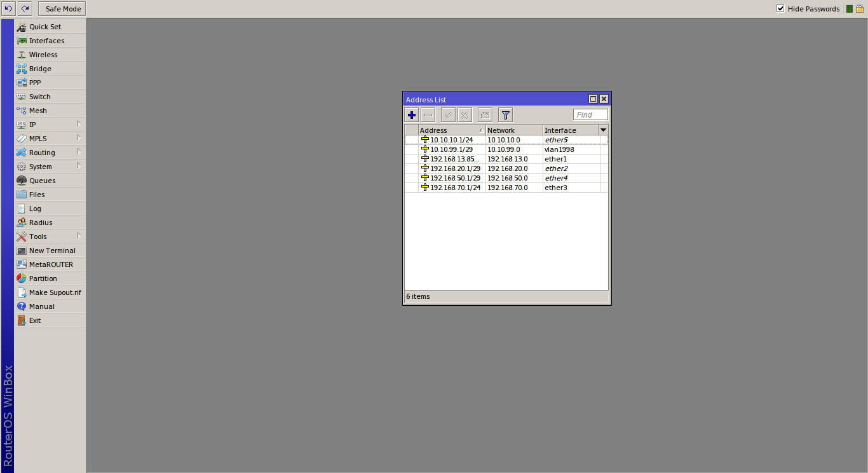This screenshot has height=473, width=868.
Task: Click the Manual help icon
Action: (22, 306)
